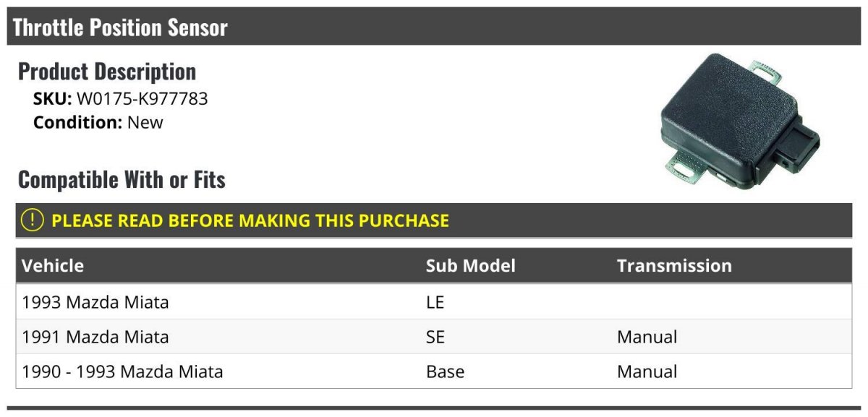Select the 1991 Mazda Miata row
The width and height of the screenshot is (868, 417).
(434, 336)
